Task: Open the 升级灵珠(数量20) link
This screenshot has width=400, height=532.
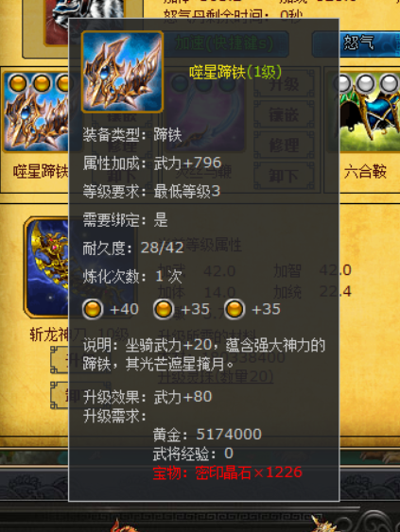Action: [x=216, y=376]
